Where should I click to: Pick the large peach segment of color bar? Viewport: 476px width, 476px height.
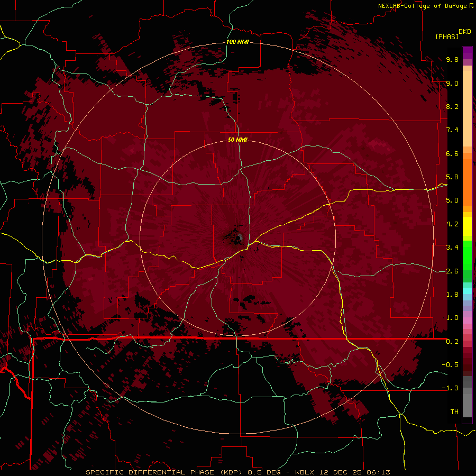coord(467,108)
